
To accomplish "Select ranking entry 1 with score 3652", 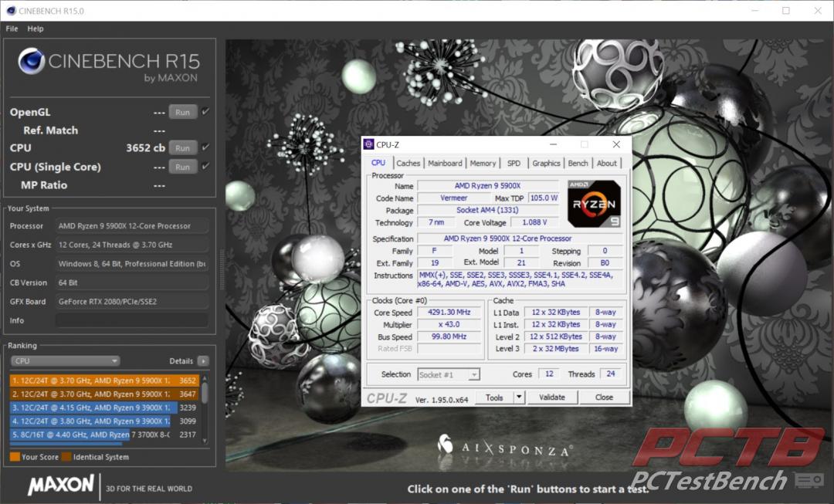I will coord(103,381).
